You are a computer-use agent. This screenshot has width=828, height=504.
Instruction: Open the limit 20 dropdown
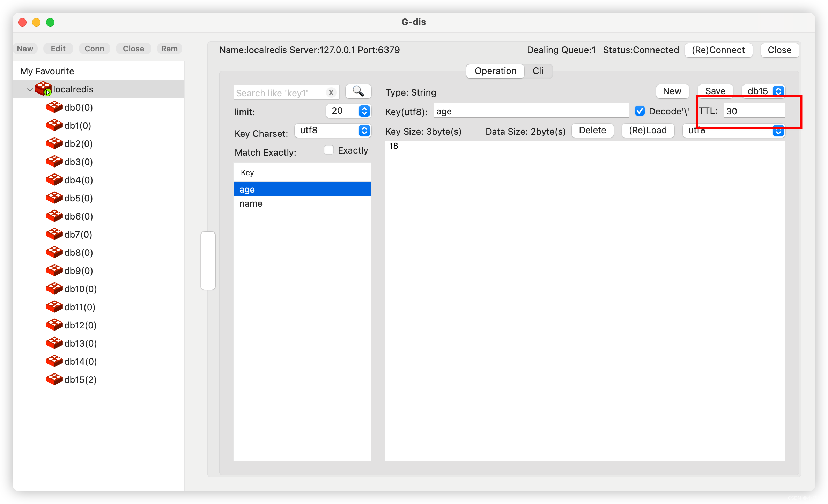tap(348, 111)
